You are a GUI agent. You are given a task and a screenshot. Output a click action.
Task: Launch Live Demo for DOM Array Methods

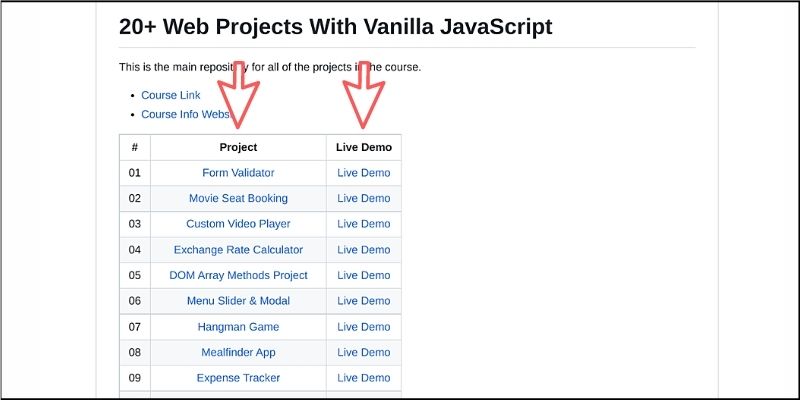364,275
